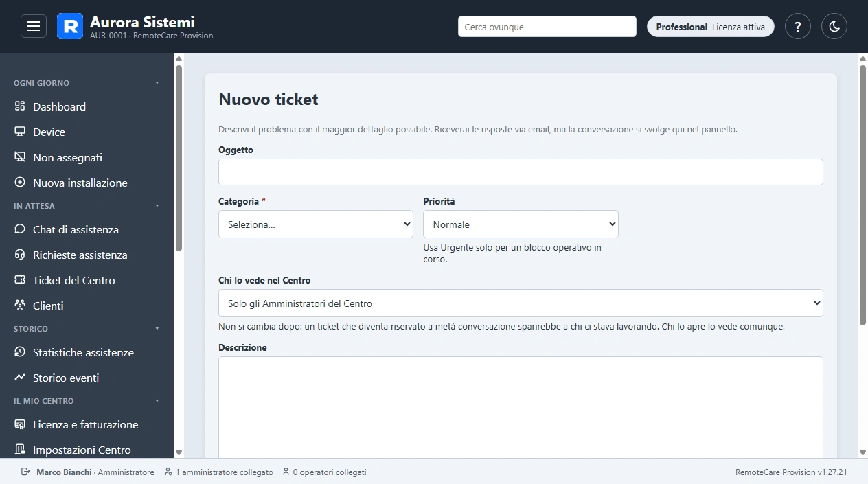
Task: Click the sidebar scrollbar up arrow
Action: [179, 59]
